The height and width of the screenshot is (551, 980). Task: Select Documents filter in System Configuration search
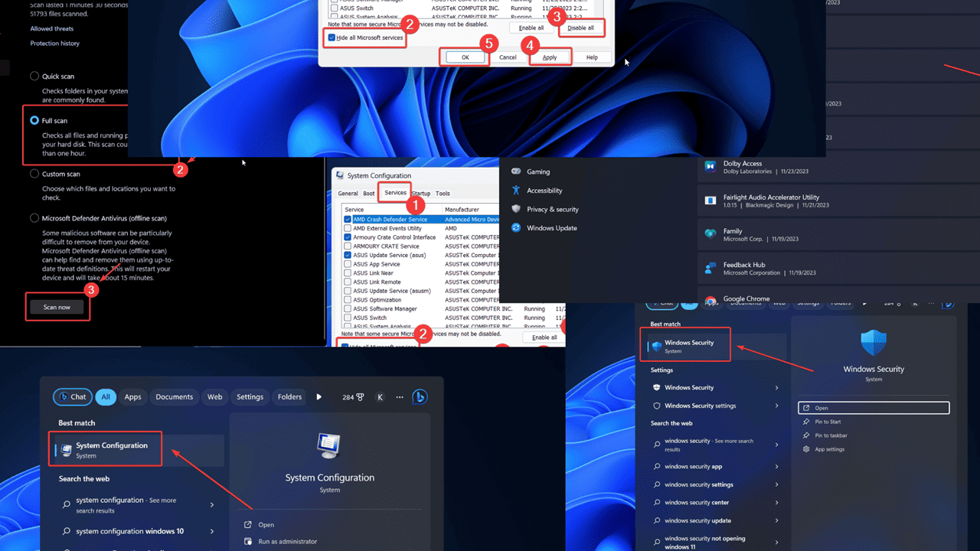(175, 397)
